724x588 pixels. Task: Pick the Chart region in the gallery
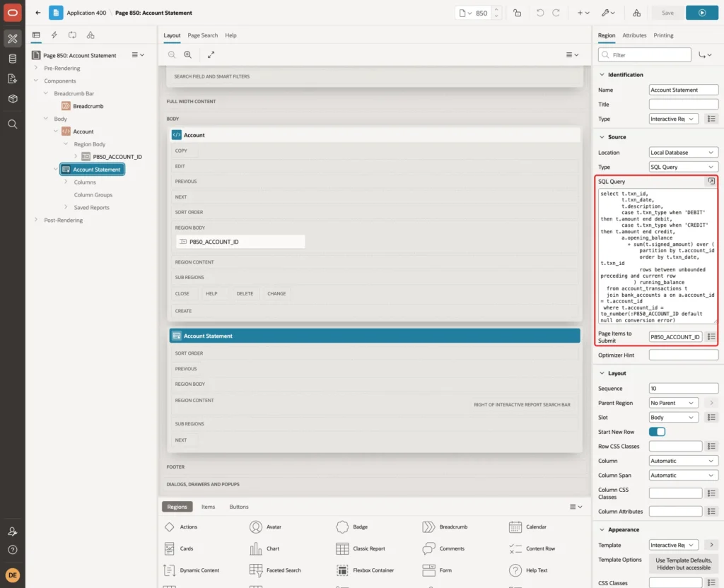pos(264,548)
